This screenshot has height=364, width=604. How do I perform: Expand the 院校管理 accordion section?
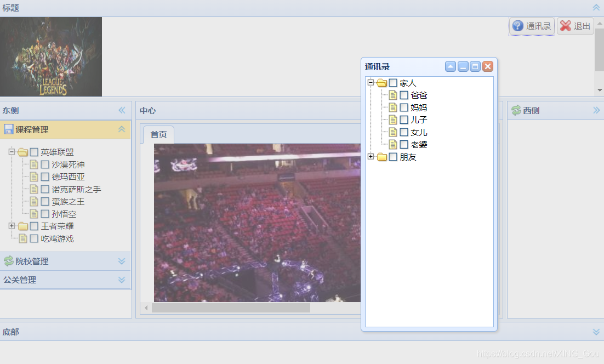122,261
